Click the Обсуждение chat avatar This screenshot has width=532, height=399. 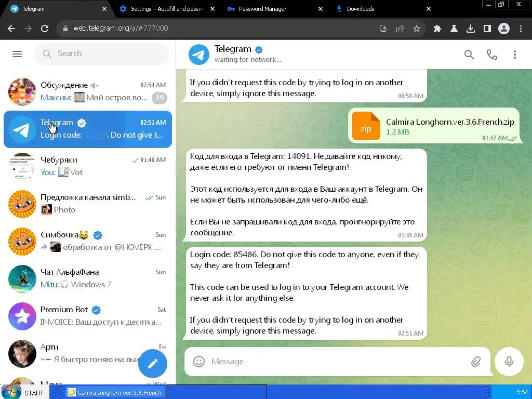point(22,91)
